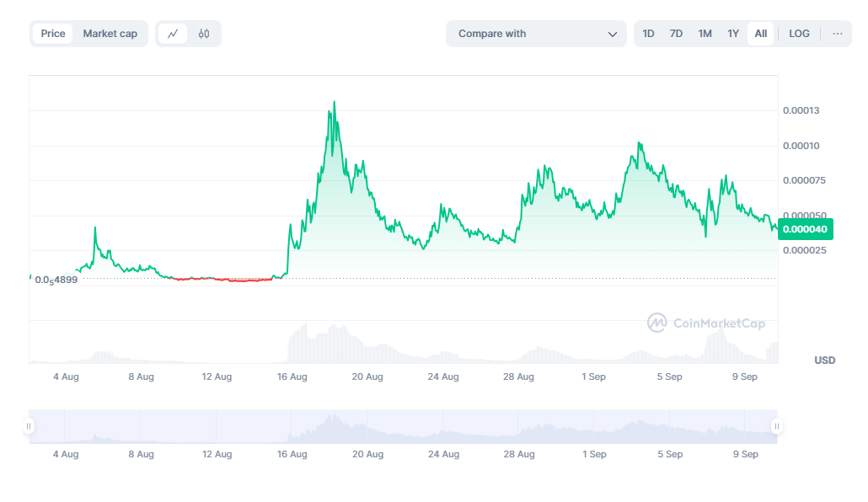Screen dimensions: 868x502
Task: Click the right range selector handle icon
Action: [x=775, y=426]
